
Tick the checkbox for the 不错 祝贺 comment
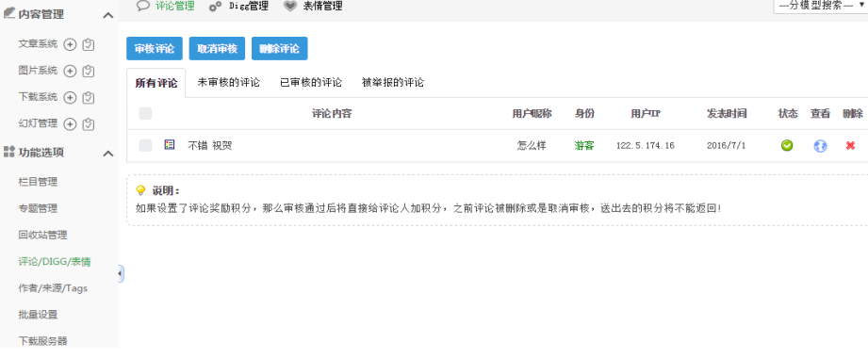(x=145, y=145)
